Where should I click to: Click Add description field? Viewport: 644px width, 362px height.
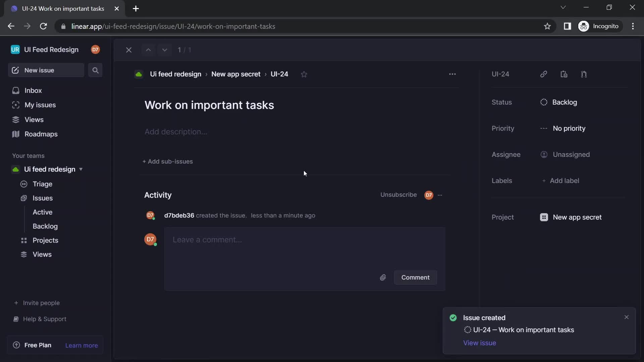pyautogui.click(x=176, y=132)
